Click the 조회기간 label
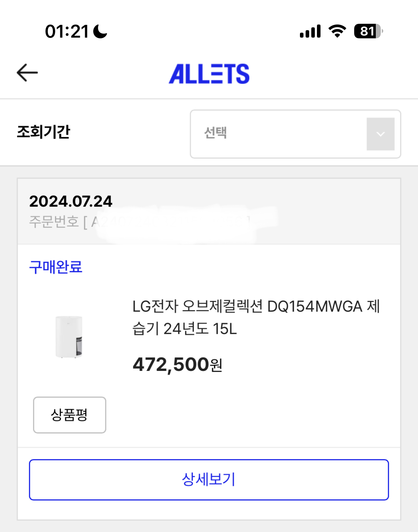 [44, 132]
